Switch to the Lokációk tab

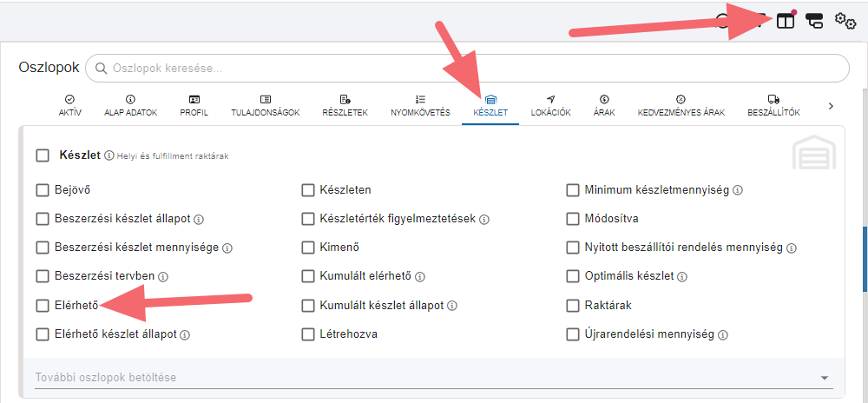550,105
